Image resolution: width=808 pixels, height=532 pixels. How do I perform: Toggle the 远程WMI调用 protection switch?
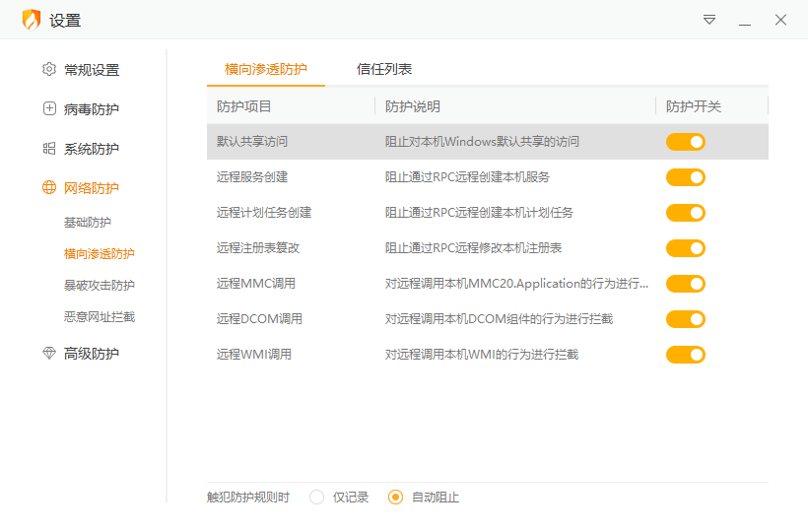tap(686, 355)
